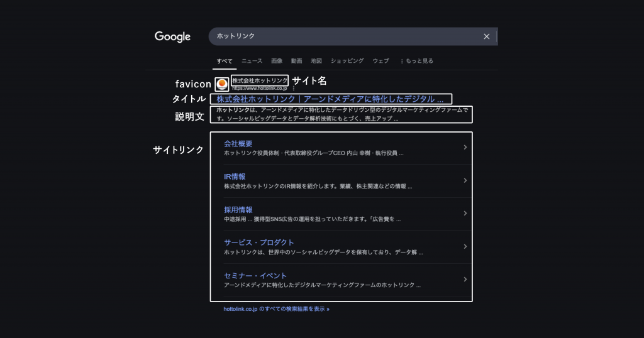Click the text ホットリンク役員体制 under 会社概要
This screenshot has height=338, width=644.
tap(251, 153)
